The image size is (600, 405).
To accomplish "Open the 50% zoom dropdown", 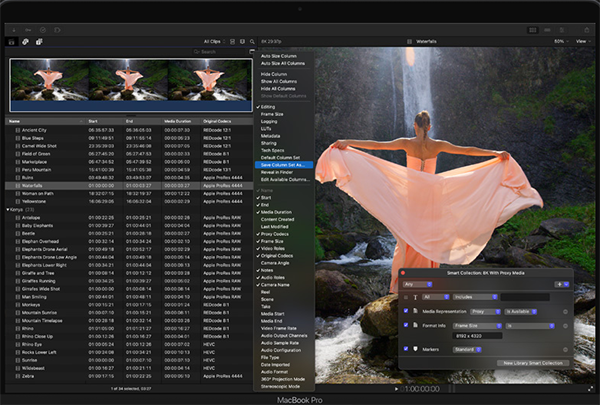I will pyautogui.click(x=561, y=41).
